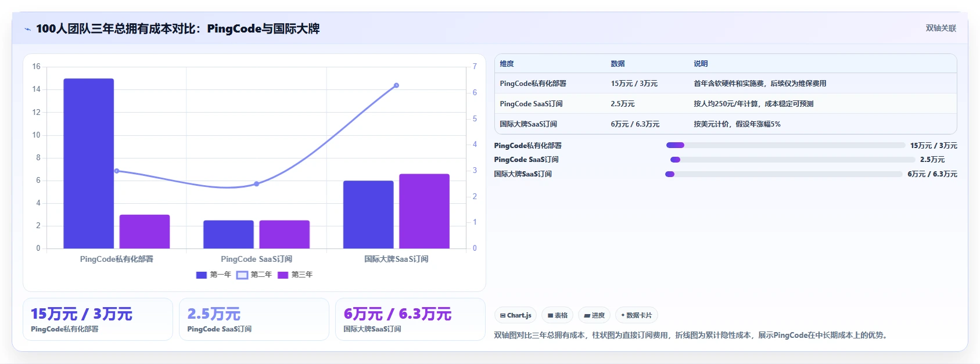Click the 6万元 / 6.3万元 data card
Viewport: 980px width, 364px height.
(x=410, y=319)
